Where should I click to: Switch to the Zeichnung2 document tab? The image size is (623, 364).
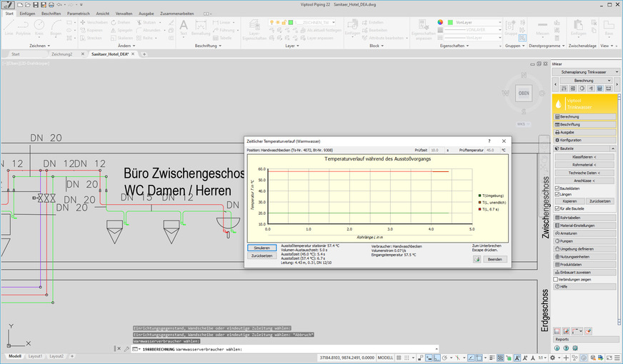click(62, 54)
